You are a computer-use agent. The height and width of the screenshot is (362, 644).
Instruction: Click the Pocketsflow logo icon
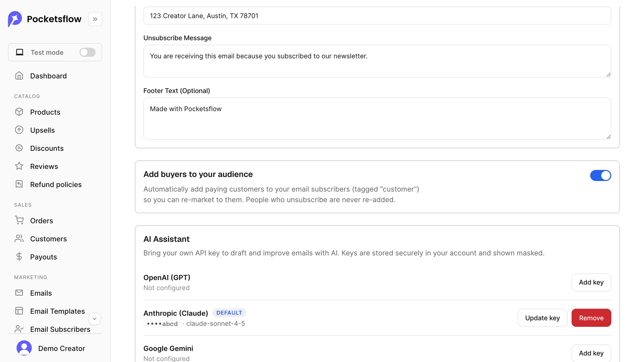tap(15, 19)
